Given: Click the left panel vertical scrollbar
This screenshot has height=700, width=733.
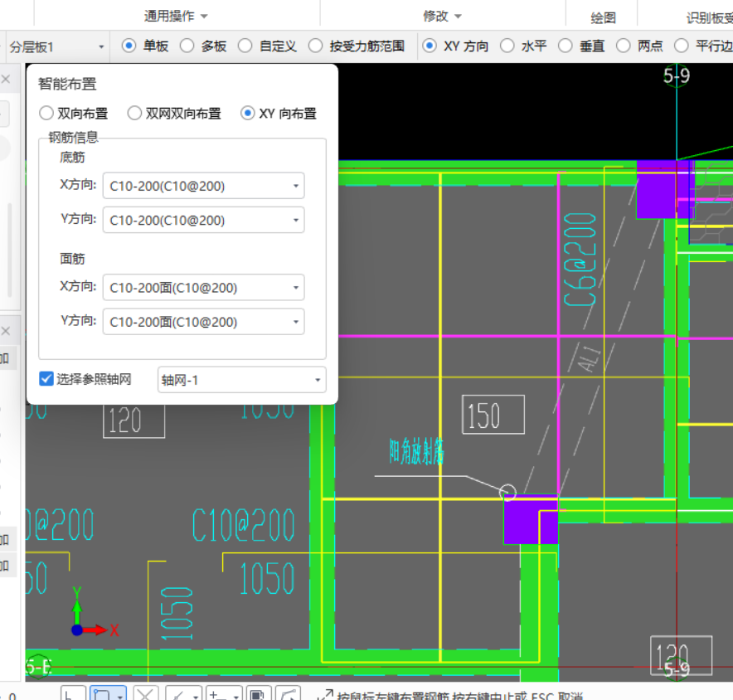Looking at the screenshot, I should pyautogui.click(x=9, y=250).
